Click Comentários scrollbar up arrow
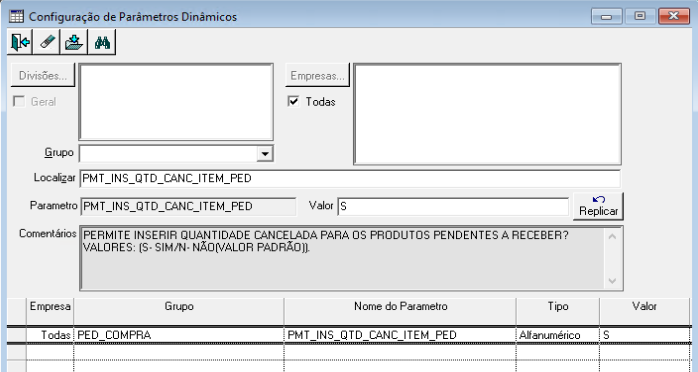This screenshot has height=372, width=698. click(613, 236)
